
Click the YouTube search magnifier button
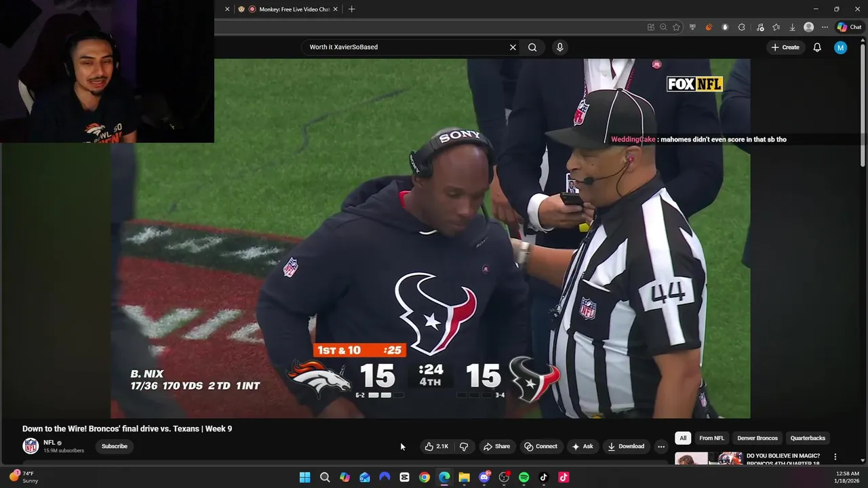click(532, 47)
